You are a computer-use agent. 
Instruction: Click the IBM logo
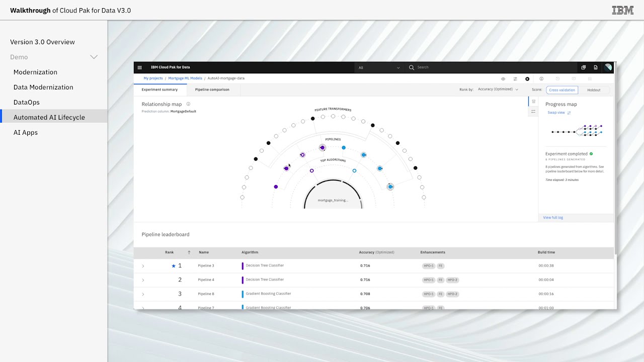623,10
